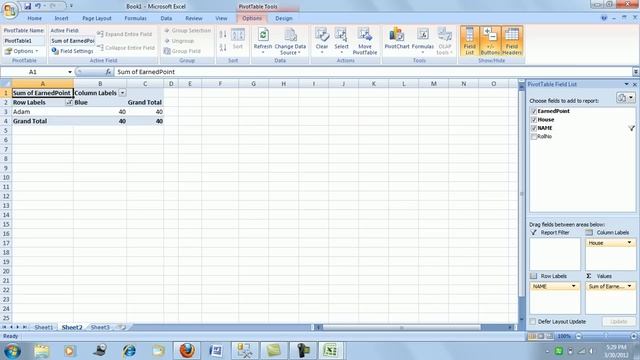Toggle Field Headers display
The width and height of the screenshot is (640, 360).
512,41
